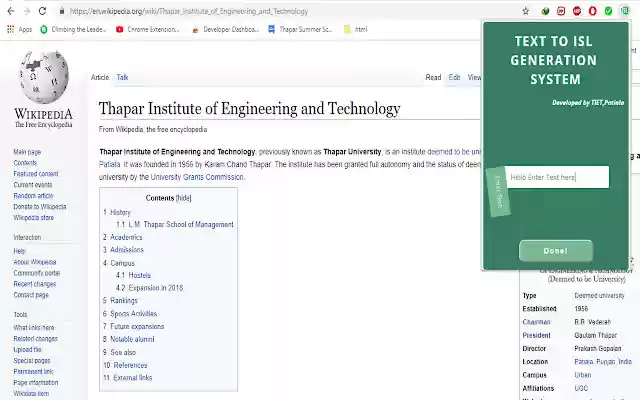Jump to 9 See also section
The width and height of the screenshot is (640, 400).
click(x=119, y=352)
